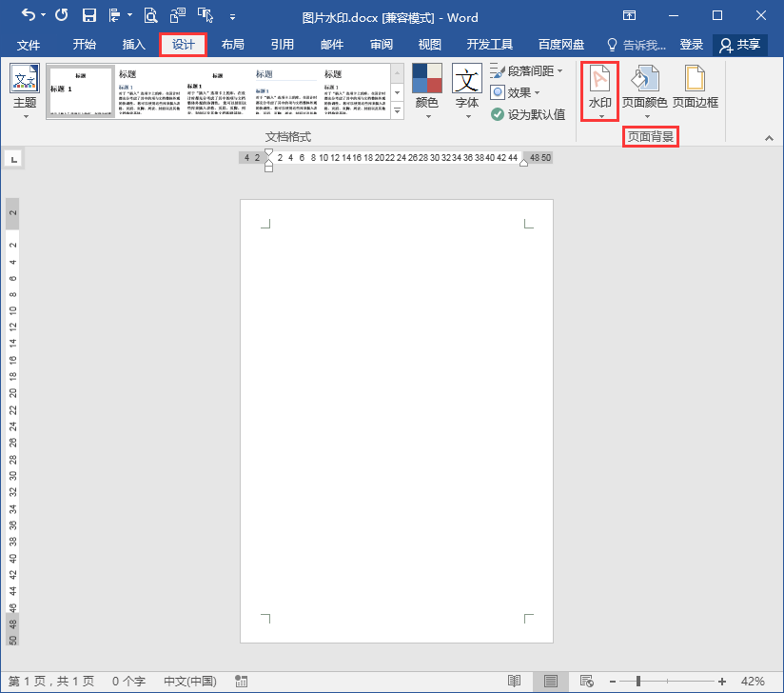The width and height of the screenshot is (784, 693).
Task: Click the word count status entry
Action: (128, 681)
